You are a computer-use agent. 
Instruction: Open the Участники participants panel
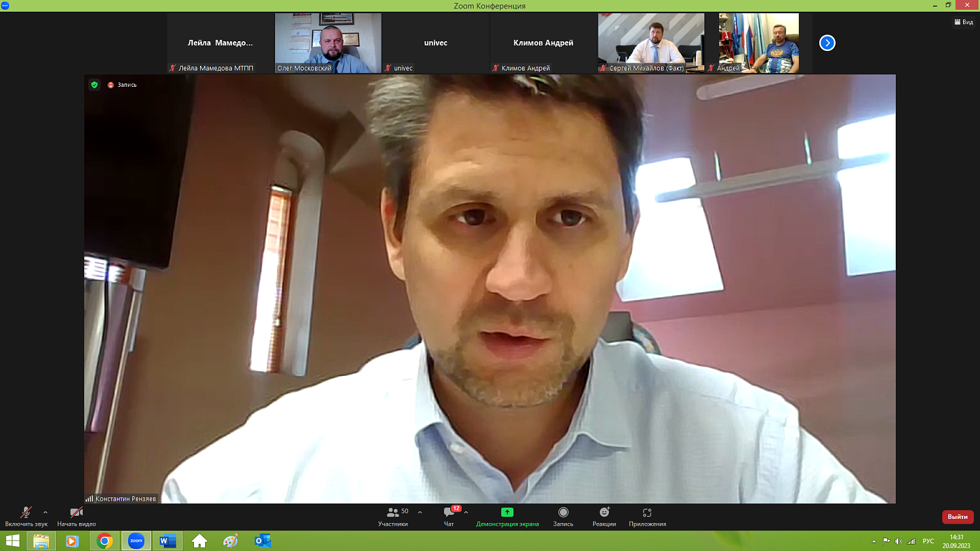[393, 513]
